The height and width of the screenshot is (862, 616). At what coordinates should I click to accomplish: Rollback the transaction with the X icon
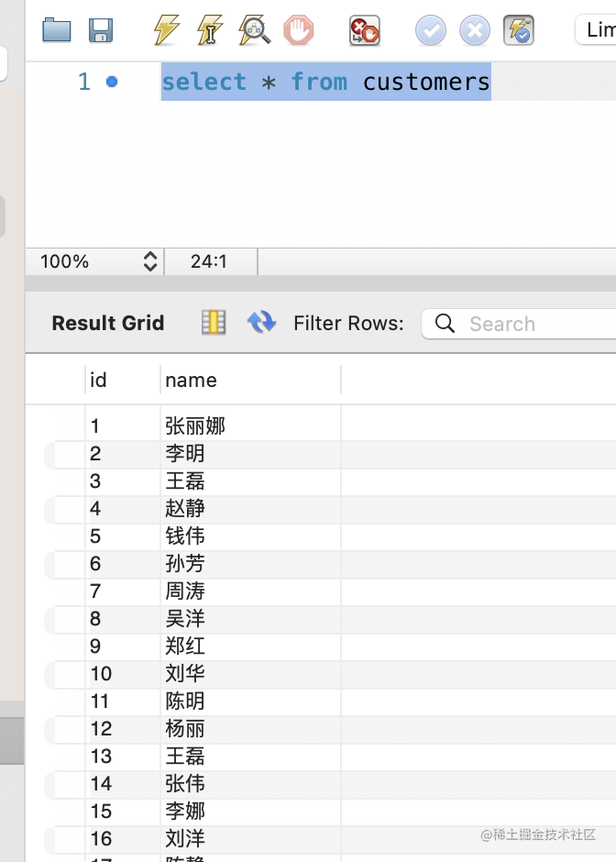coord(474,30)
